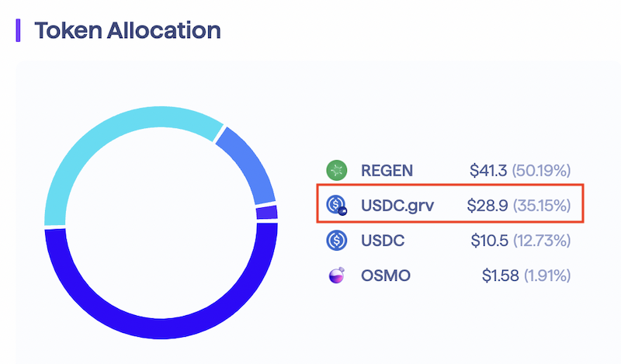
Task: Click the USDC token name label
Action: (383, 241)
